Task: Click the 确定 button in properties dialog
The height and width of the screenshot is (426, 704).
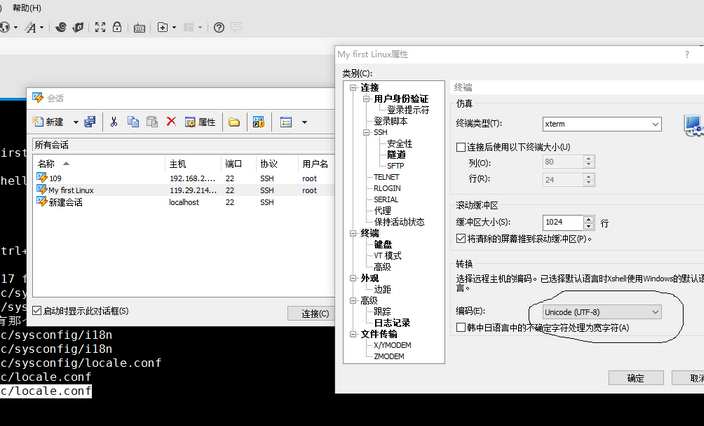Action: tap(635, 378)
